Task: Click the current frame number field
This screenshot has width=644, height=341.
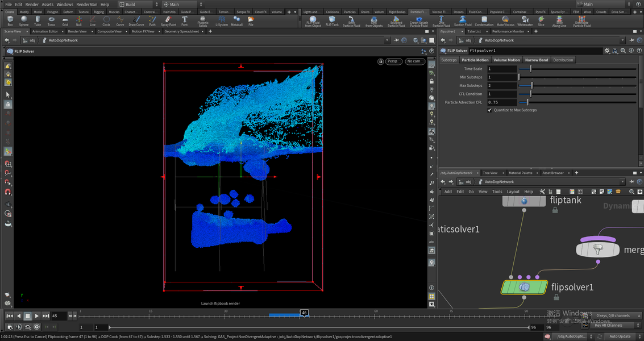Action: [x=59, y=316]
